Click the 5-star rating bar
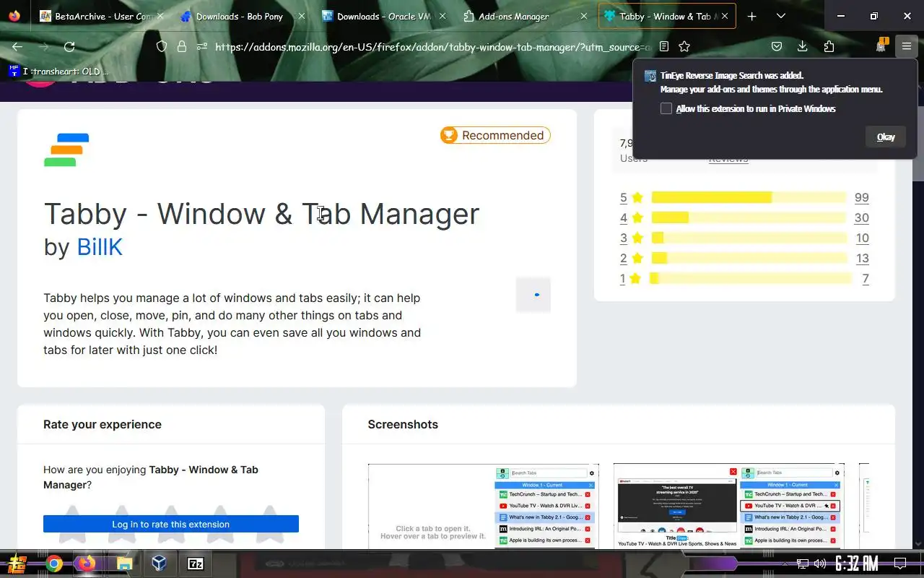Viewport: 924px width, 578px height. (x=749, y=197)
